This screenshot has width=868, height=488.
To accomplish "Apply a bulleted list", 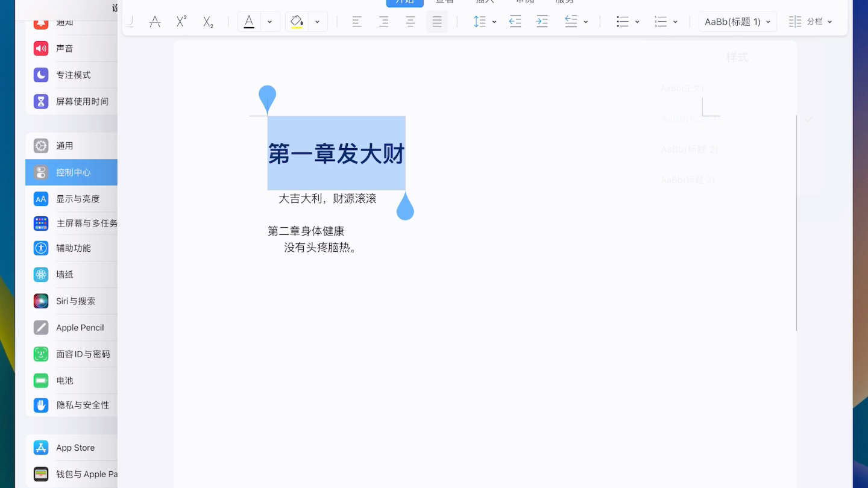I will (x=623, y=22).
